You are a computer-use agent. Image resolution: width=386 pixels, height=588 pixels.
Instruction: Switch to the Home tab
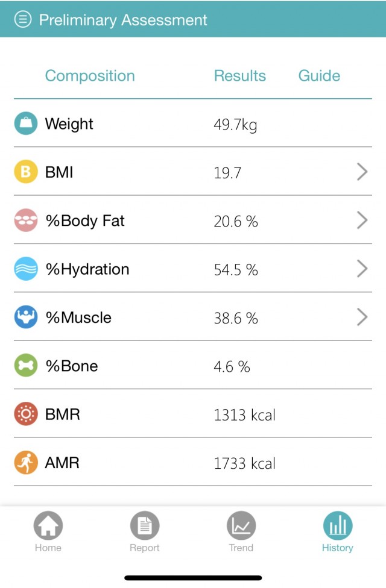click(x=48, y=532)
